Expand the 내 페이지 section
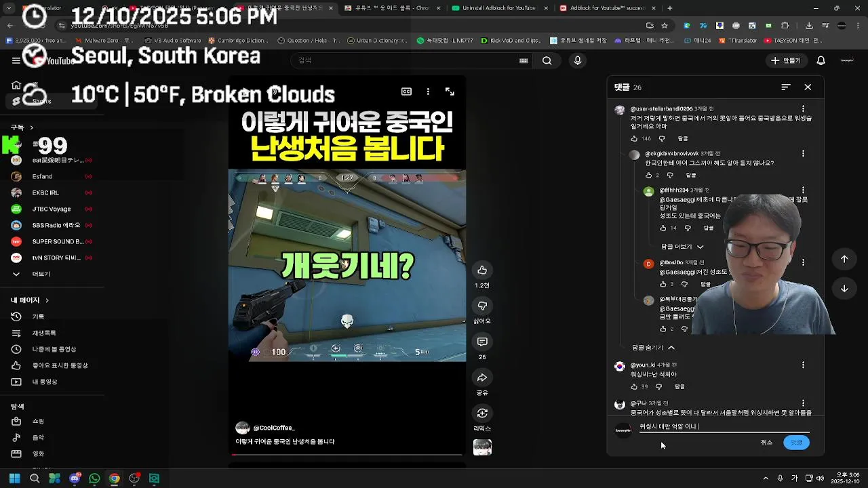868x488 pixels. [x=30, y=300]
